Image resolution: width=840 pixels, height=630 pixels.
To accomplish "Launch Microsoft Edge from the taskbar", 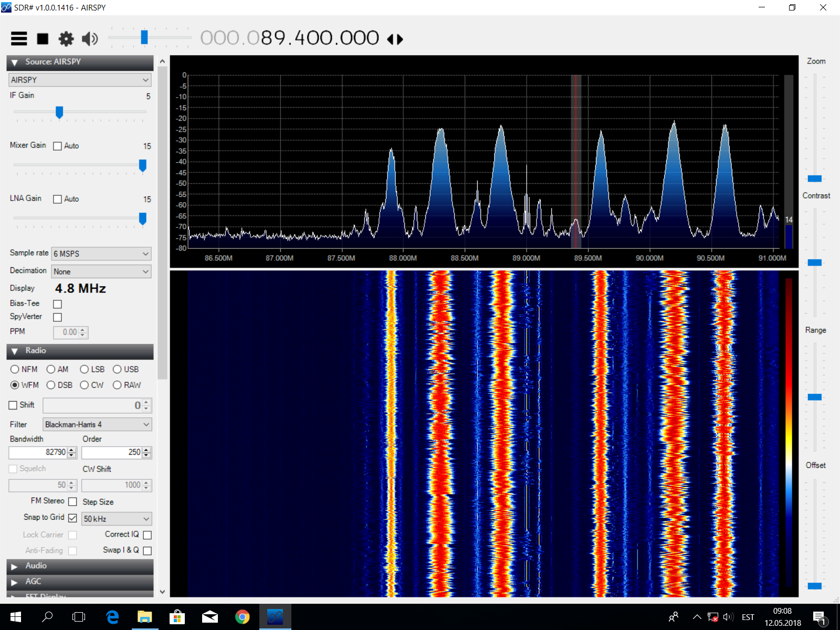I will (112, 617).
